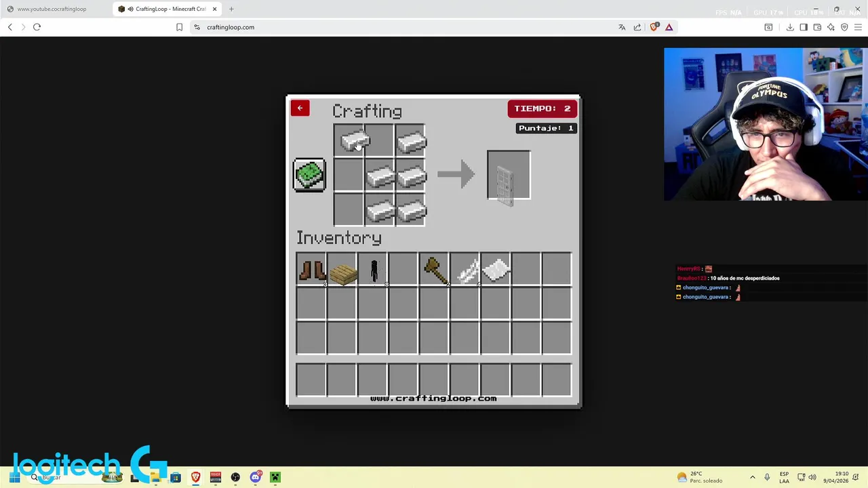Bookmark this page
The width and height of the screenshot is (868, 488).
[179, 27]
